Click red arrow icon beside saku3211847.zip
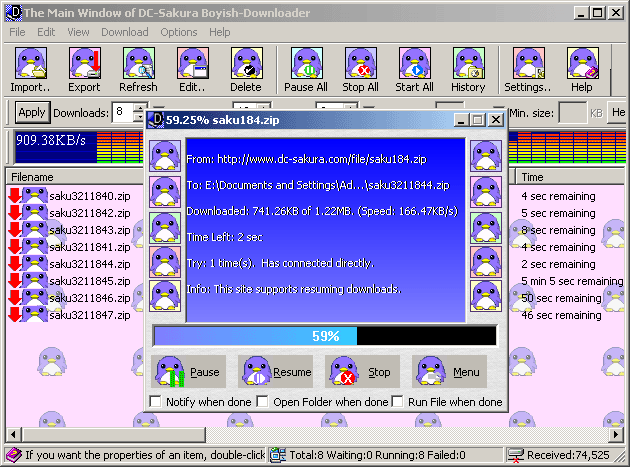This screenshot has height=467, width=630. 15,314
